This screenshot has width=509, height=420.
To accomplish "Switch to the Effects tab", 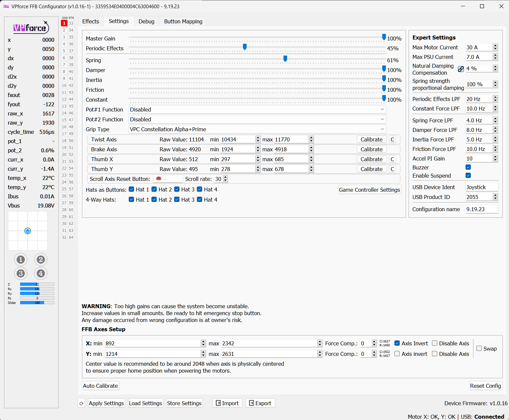I will tap(91, 21).
